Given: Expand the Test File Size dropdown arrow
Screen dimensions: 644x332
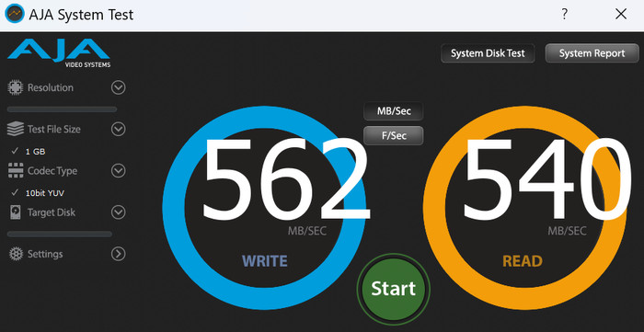Looking at the screenshot, I should (x=119, y=130).
